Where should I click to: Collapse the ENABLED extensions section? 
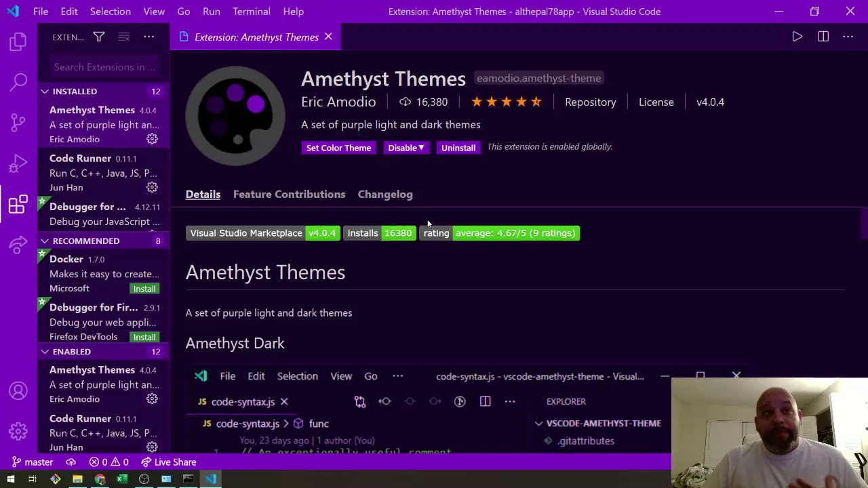(x=102, y=352)
